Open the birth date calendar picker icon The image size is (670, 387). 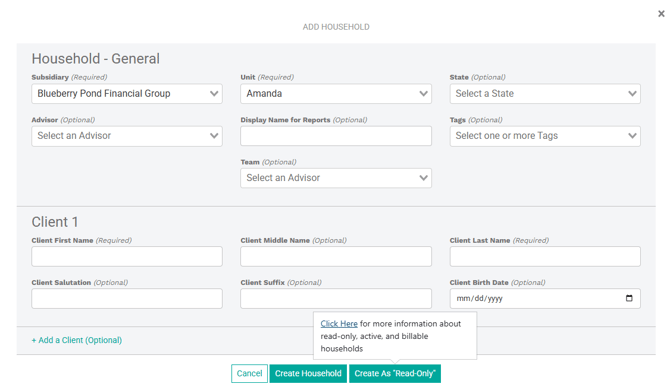point(629,298)
